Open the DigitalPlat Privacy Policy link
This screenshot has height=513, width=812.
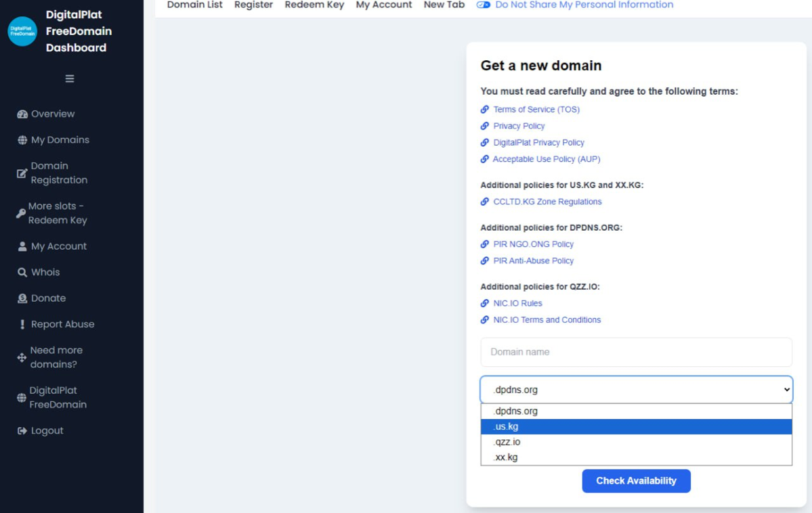coord(538,142)
